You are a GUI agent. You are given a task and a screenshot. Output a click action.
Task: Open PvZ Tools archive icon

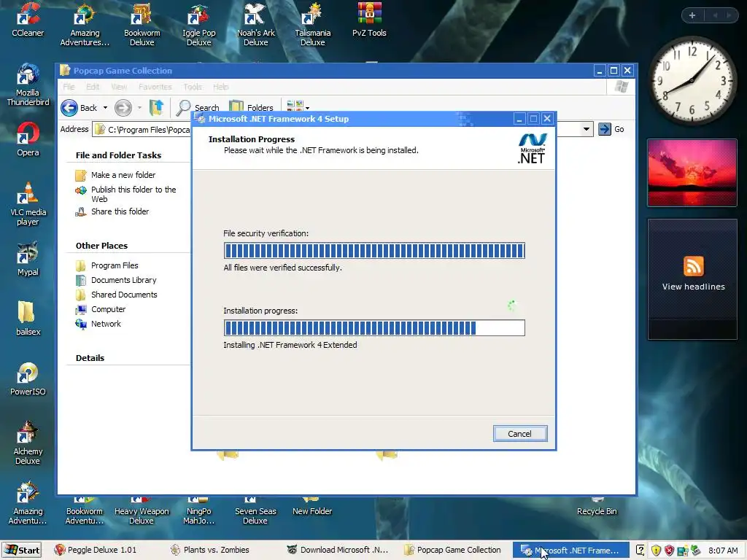coord(369,20)
